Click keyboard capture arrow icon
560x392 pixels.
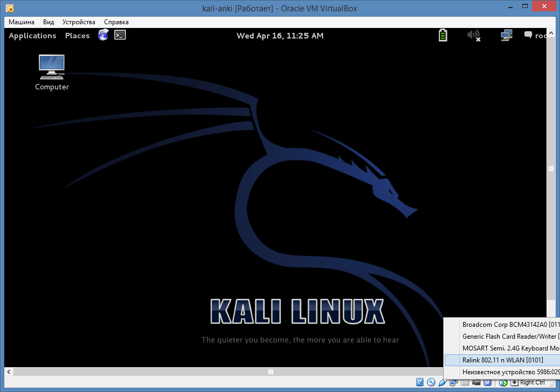tap(514, 382)
